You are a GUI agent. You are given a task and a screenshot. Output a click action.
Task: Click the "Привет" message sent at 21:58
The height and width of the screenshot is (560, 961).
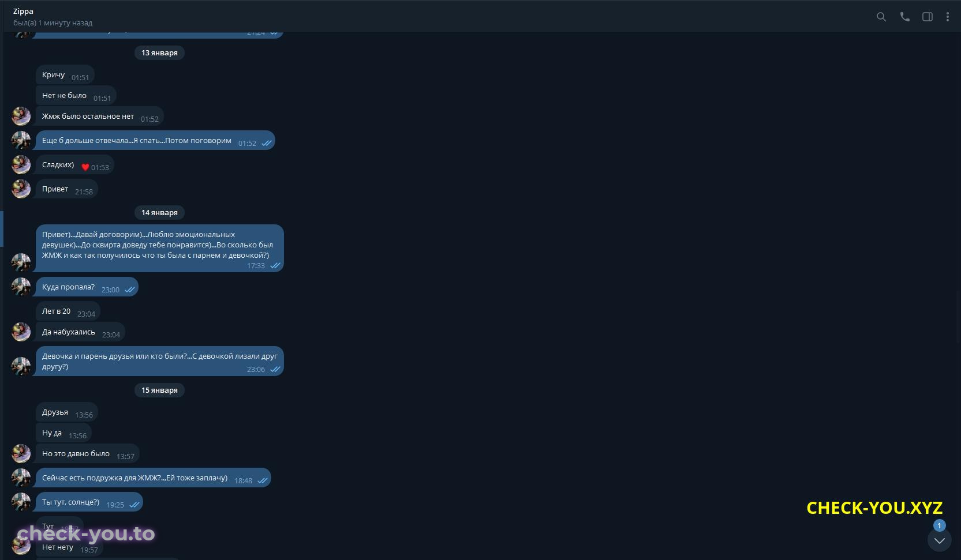click(x=67, y=189)
